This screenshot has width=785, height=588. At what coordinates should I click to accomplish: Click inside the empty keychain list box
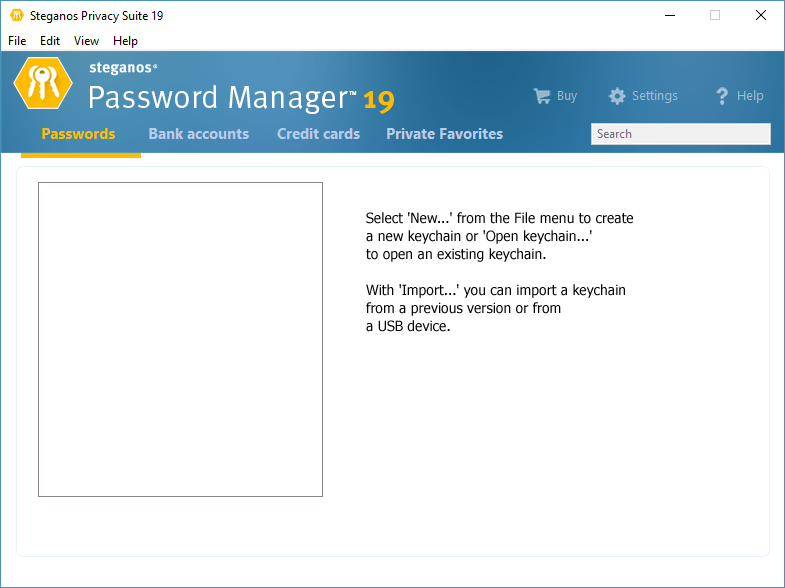coord(180,339)
